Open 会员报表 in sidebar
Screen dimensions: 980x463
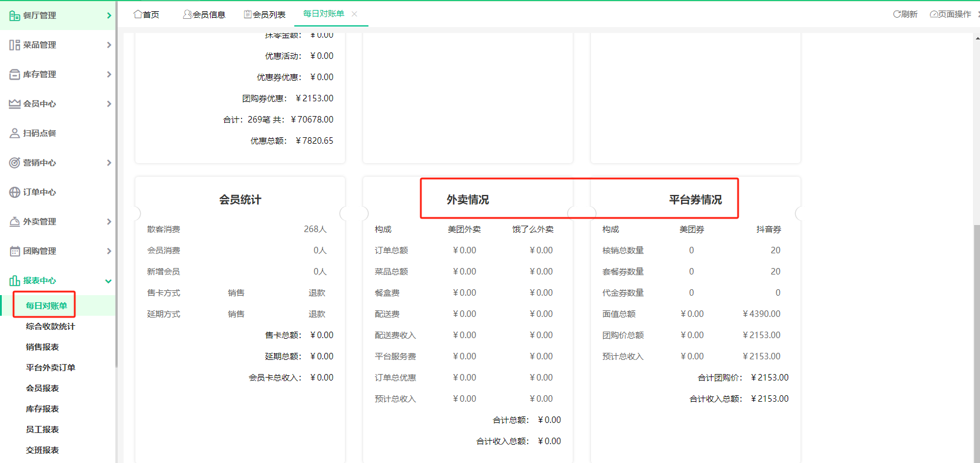pos(42,388)
